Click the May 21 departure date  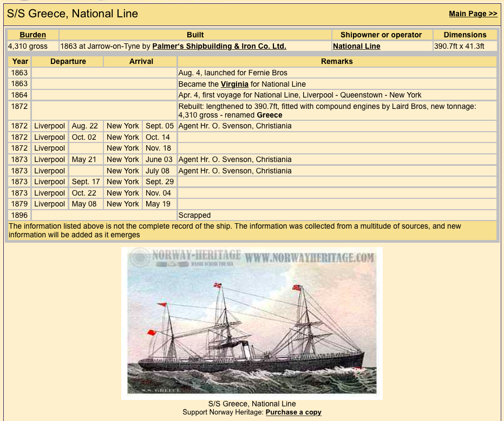coord(84,159)
